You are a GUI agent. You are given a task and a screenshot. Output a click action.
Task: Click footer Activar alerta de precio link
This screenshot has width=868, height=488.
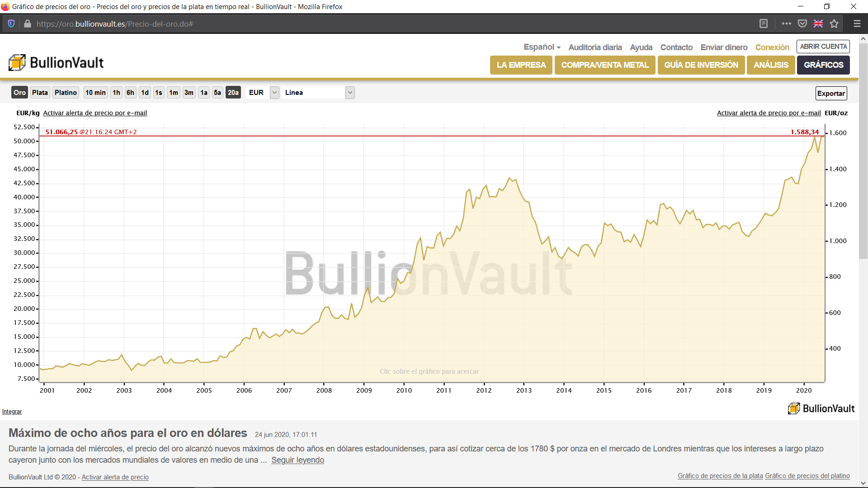(x=115, y=477)
